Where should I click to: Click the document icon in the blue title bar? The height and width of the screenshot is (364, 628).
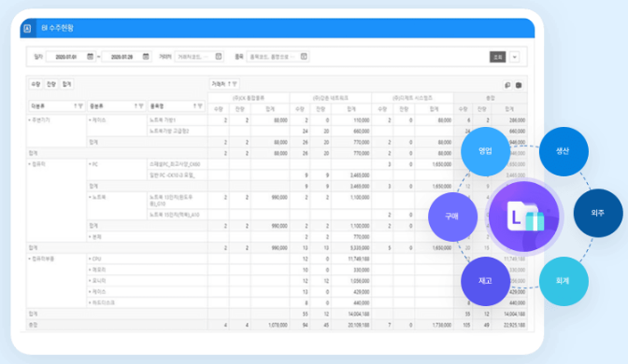click(27, 28)
